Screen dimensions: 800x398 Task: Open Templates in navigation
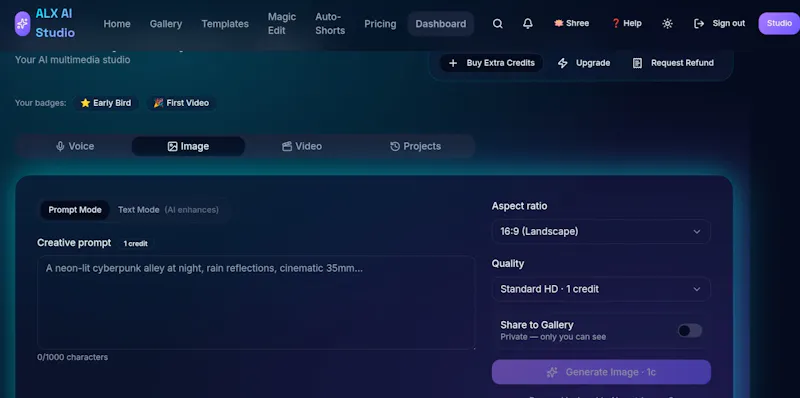point(225,24)
